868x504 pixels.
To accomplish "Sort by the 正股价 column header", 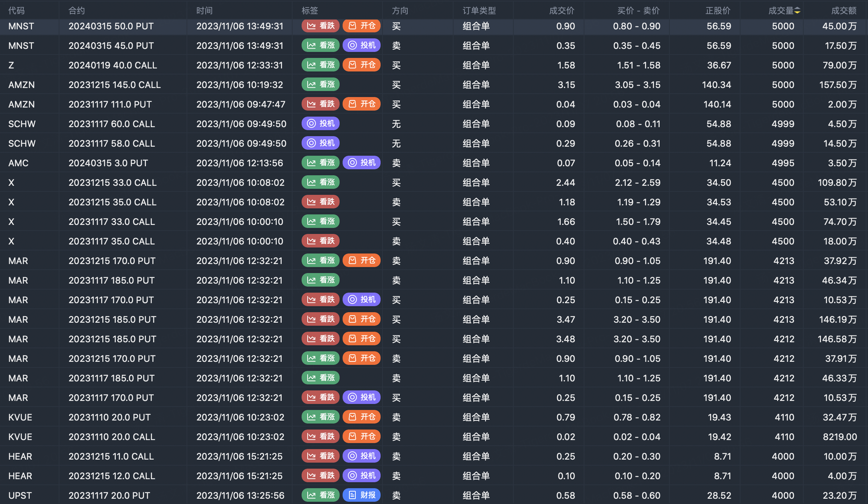I will 718,11.
